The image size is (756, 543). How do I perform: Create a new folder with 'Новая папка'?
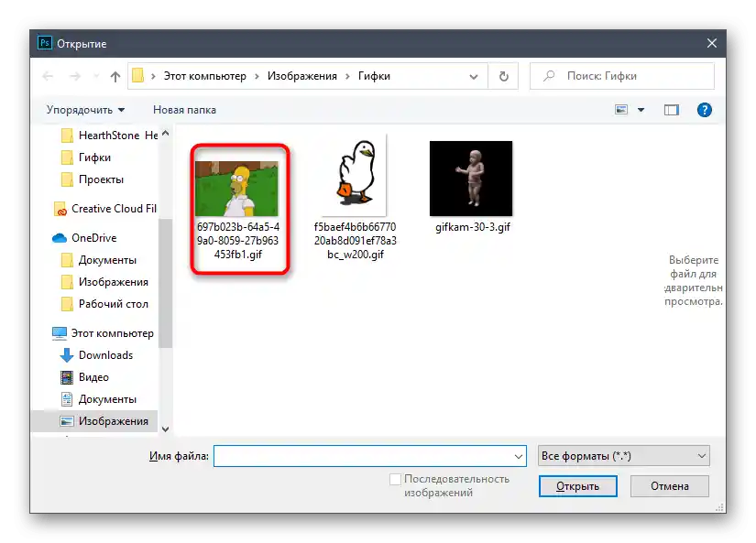tap(184, 110)
